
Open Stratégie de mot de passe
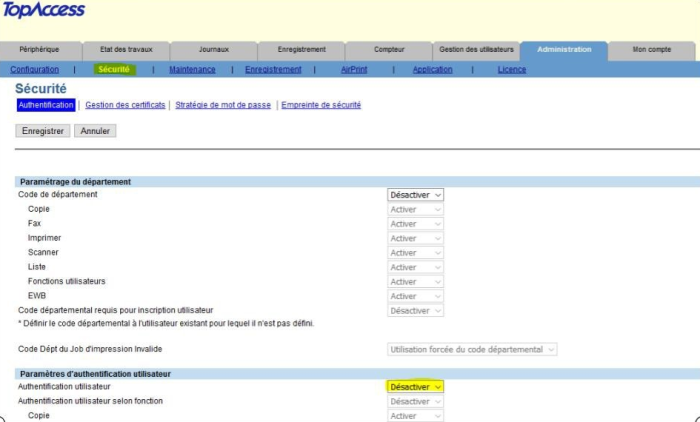[x=225, y=105]
